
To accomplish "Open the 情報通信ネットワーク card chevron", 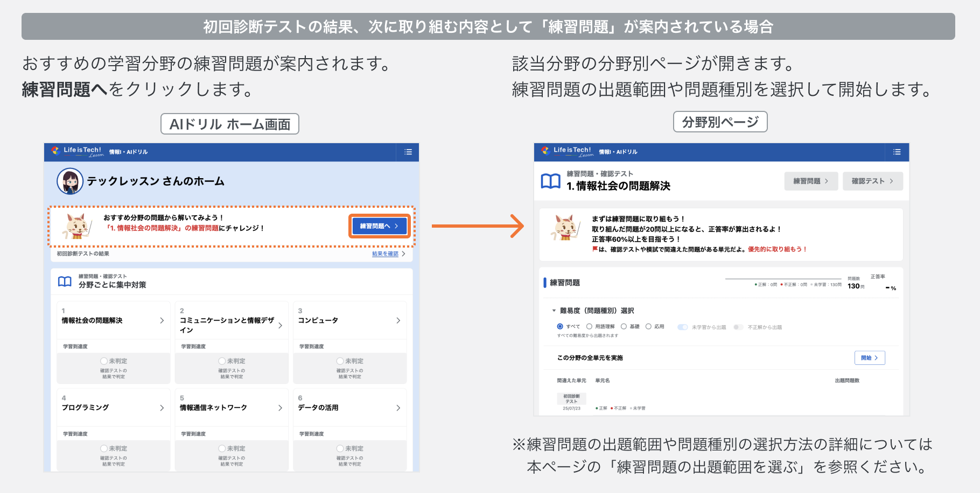I will [x=280, y=408].
